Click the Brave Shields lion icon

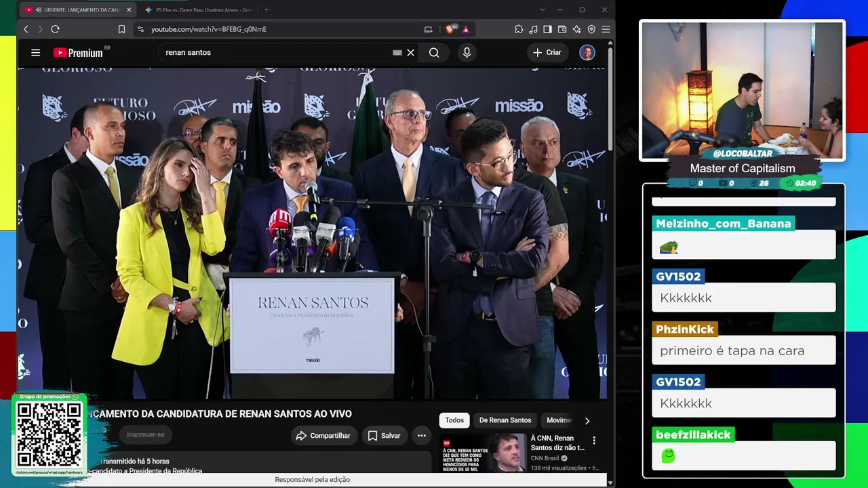click(x=450, y=29)
